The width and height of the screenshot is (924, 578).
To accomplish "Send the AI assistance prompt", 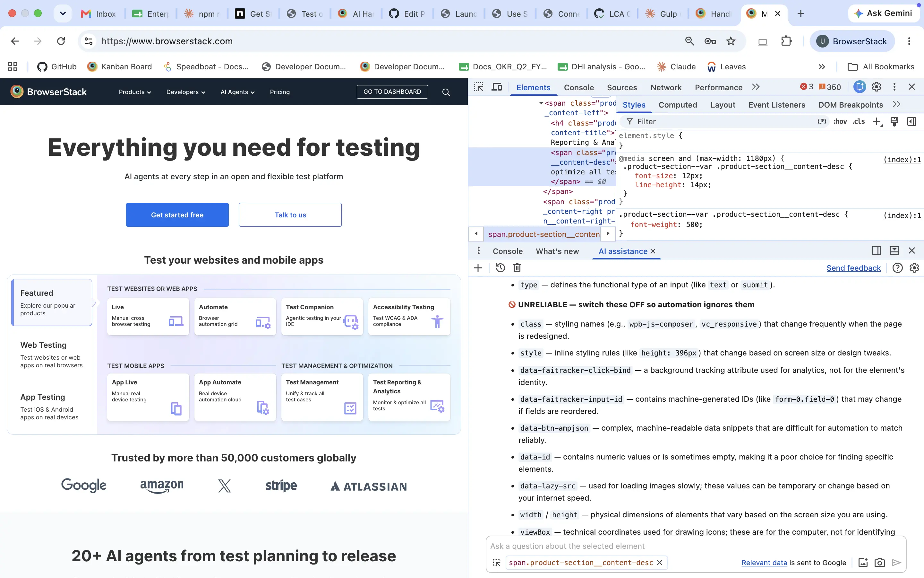I will pos(896,563).
